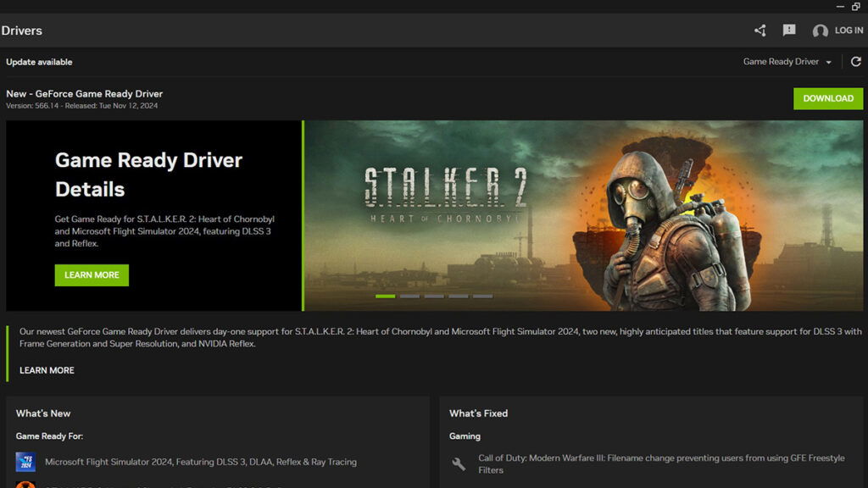This screenshot has width=868, height=488.
Task: Log in to NVIDIA account
Action: 849,30
